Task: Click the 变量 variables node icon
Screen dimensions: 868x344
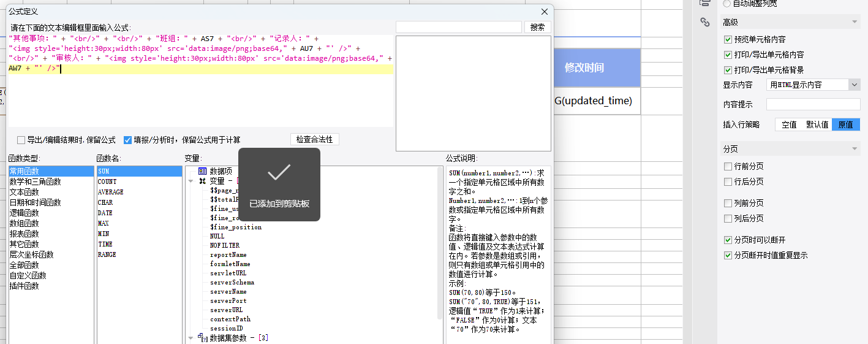Action: tap(203, 181)
